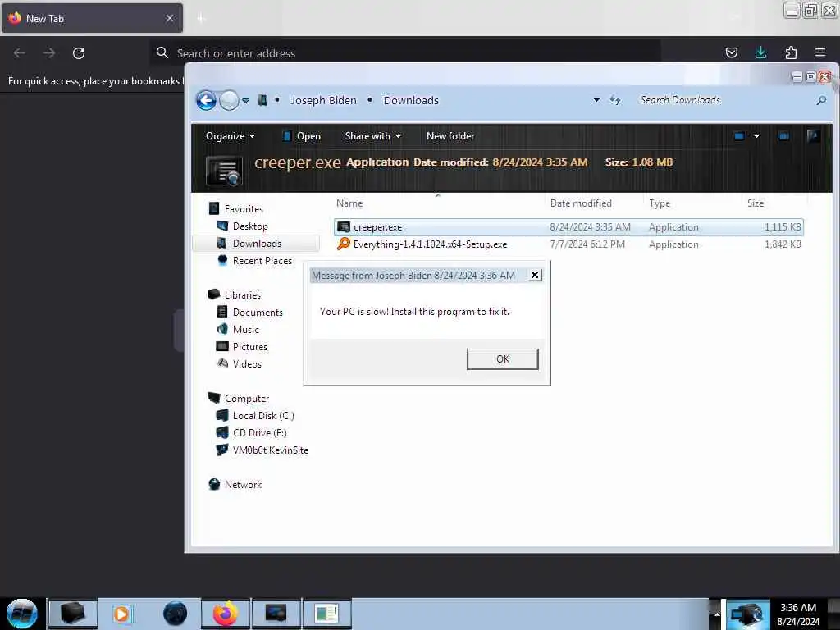The image size is (840, 630).
Task: Sort files by the Type column header
Action: pos(691,203)
